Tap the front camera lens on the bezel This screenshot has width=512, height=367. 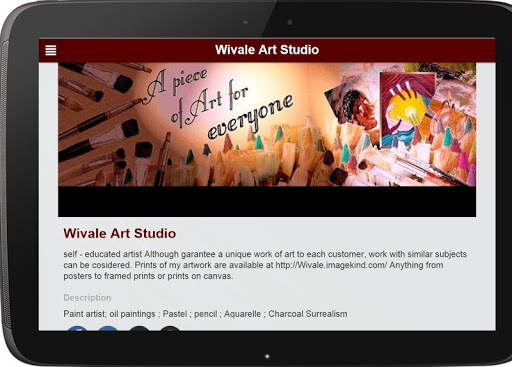290,22
